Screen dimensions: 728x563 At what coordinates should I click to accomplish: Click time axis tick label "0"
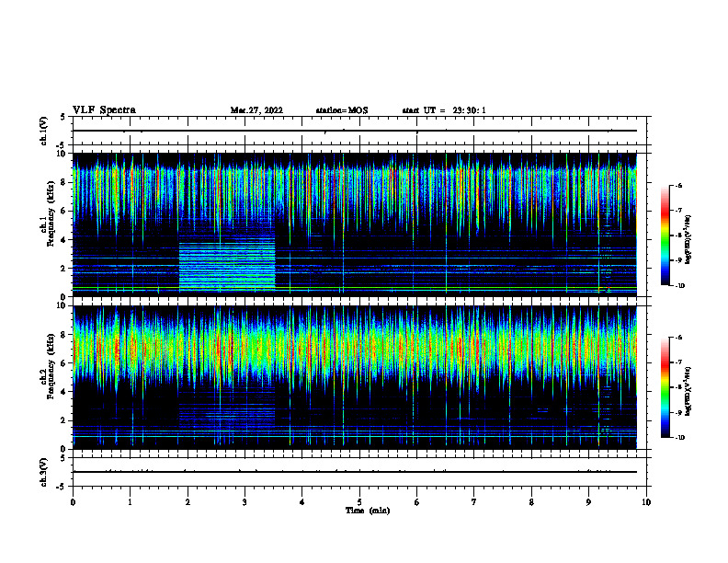coord(73,502)
